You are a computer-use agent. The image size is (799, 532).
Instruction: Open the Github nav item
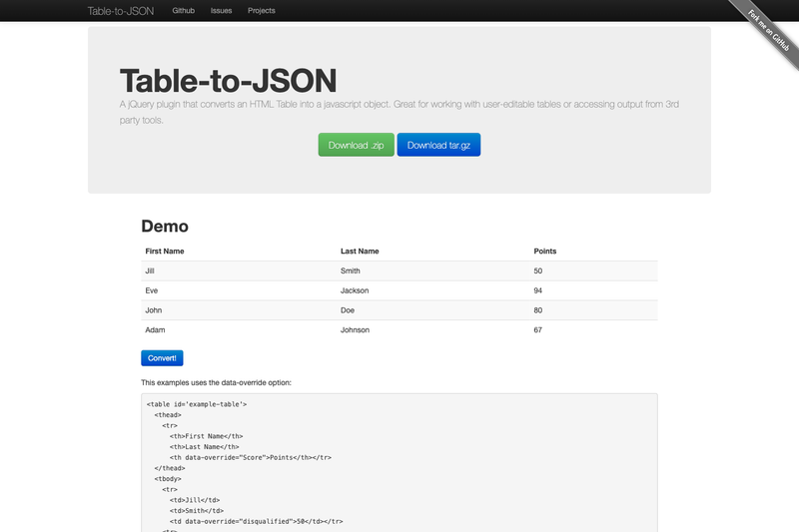(x=184, y=11)
